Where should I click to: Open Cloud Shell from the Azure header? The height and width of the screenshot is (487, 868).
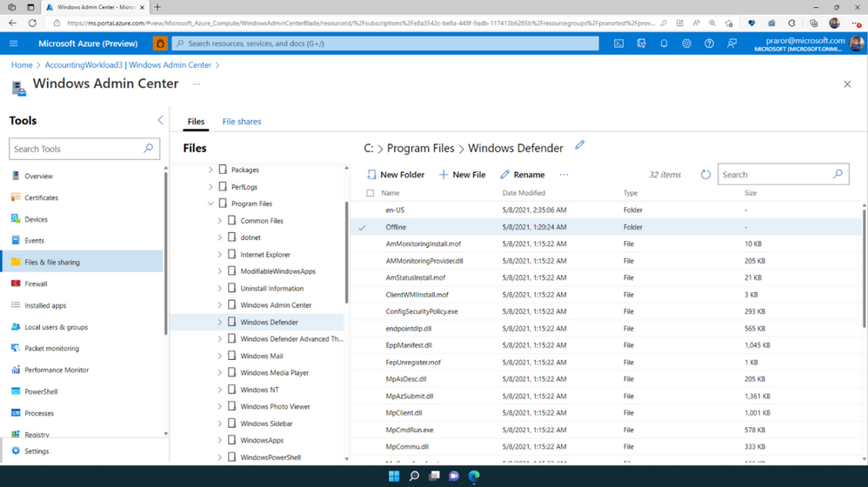coord(618,43)
